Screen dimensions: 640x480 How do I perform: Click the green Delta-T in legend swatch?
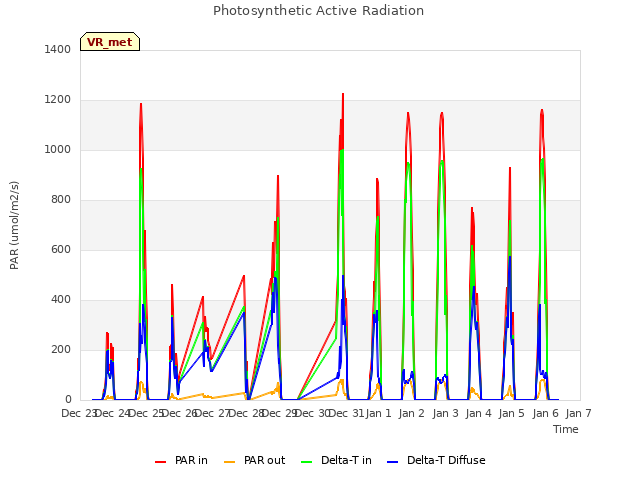[x=307, y=462]
